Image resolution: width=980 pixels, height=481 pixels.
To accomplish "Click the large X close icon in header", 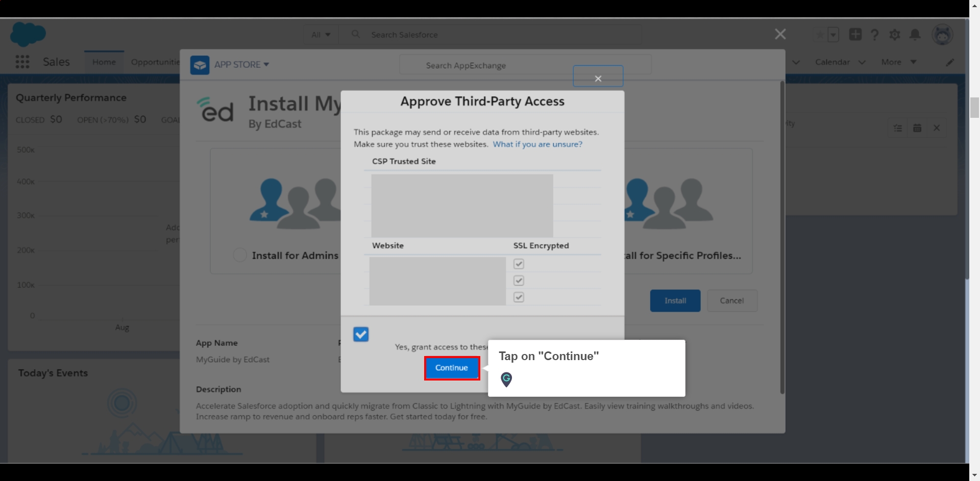I will point(780,34).
